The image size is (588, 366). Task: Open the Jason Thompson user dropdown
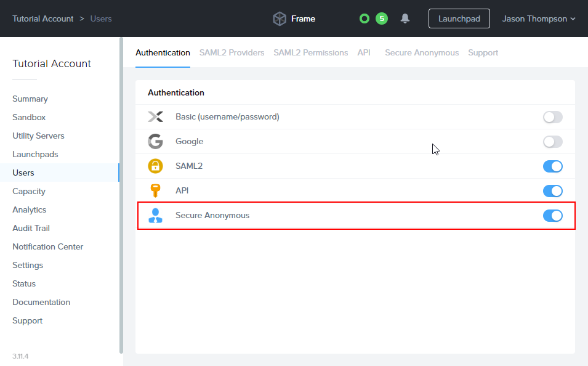coord(538,18)
